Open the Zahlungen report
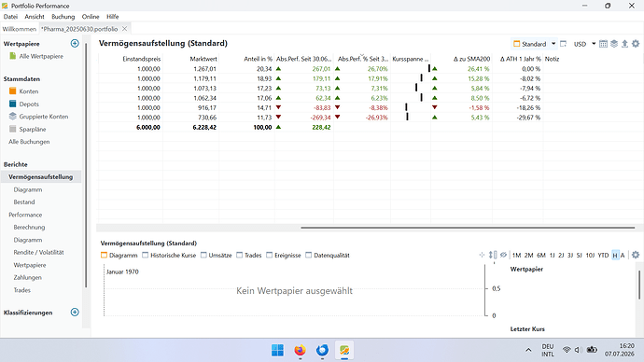The image size is (644, 362). click(x=27, y=277)
